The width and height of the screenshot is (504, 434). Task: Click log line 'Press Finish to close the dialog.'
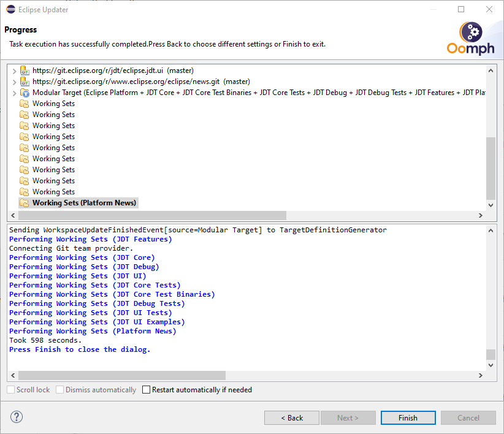click(x=80, y=350)
